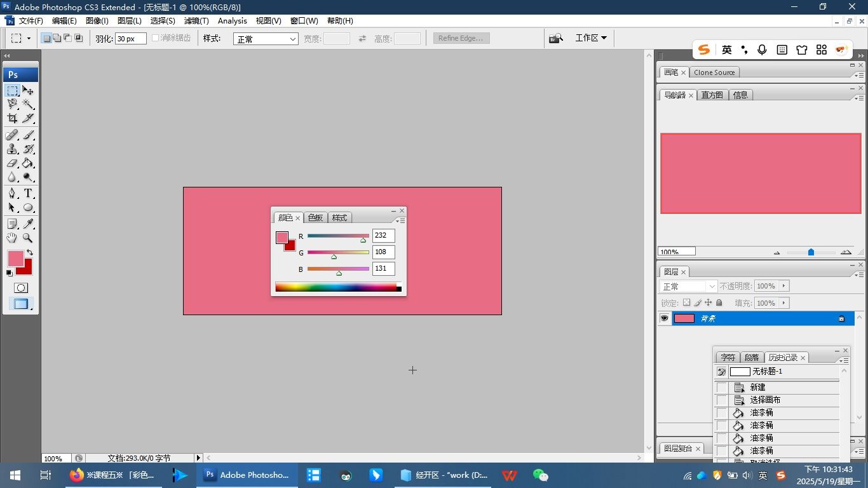Screen dimensions: 868x488
Task: Open the 工作区 workspace menu
Action: (x=591, y=38)
